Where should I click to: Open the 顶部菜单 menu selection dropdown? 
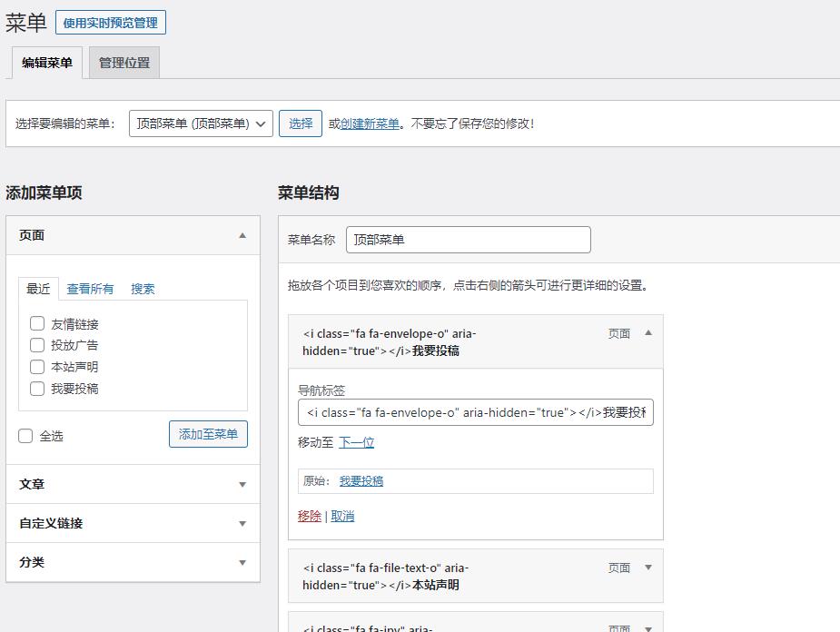pos(201,123)
